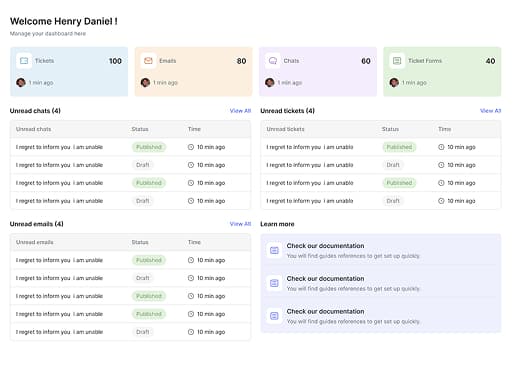Open the first message in Unread tickets table
This screenshot has width=517, height=365.
310,147
